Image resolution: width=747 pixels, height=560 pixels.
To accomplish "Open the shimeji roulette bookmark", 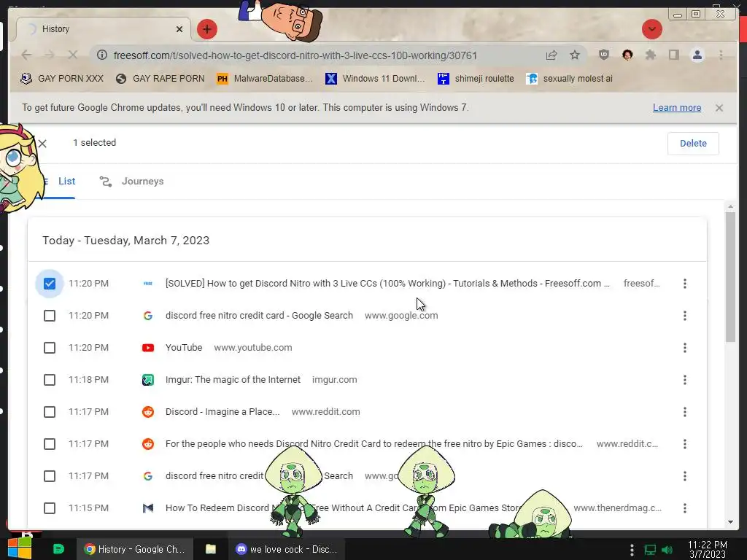I will 476,79.
